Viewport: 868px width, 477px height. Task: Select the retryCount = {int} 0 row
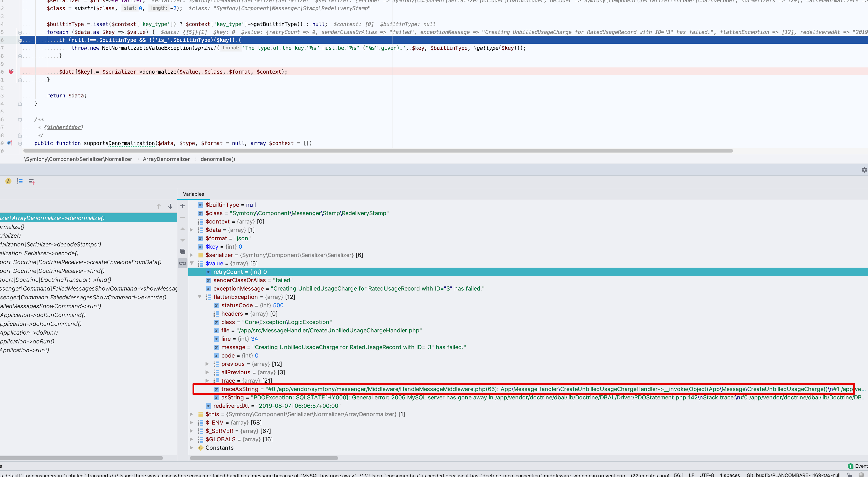(x=528, y=272)
